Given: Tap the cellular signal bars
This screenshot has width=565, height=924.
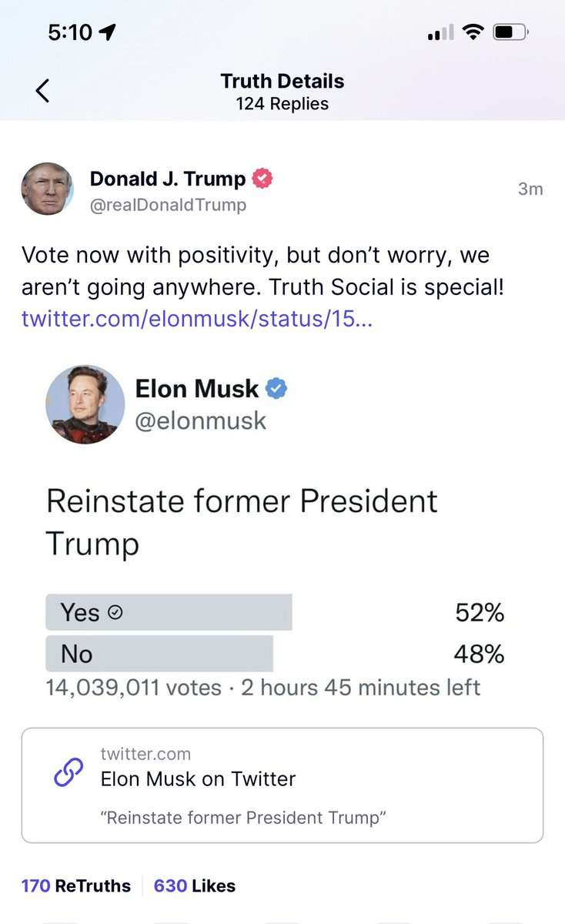Looking at the screenshot, I should (x=440, y=32).
